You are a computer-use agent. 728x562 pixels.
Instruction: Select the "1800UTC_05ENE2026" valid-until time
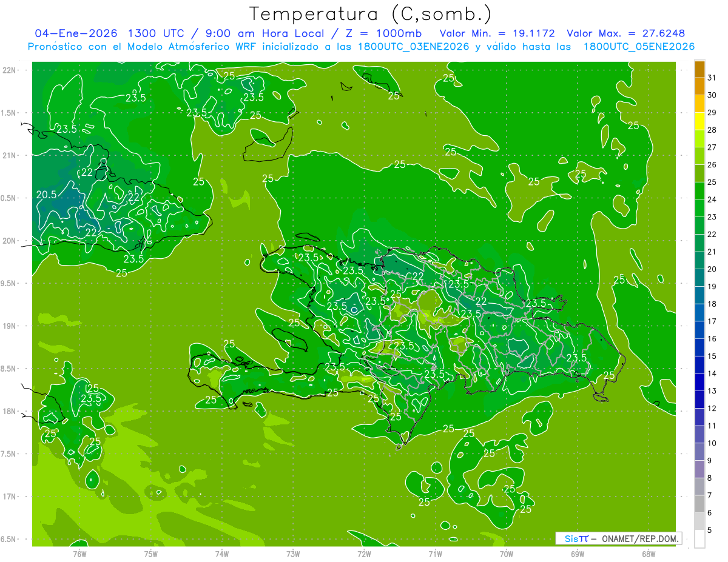pyautogui.click(x=639, y=47)
